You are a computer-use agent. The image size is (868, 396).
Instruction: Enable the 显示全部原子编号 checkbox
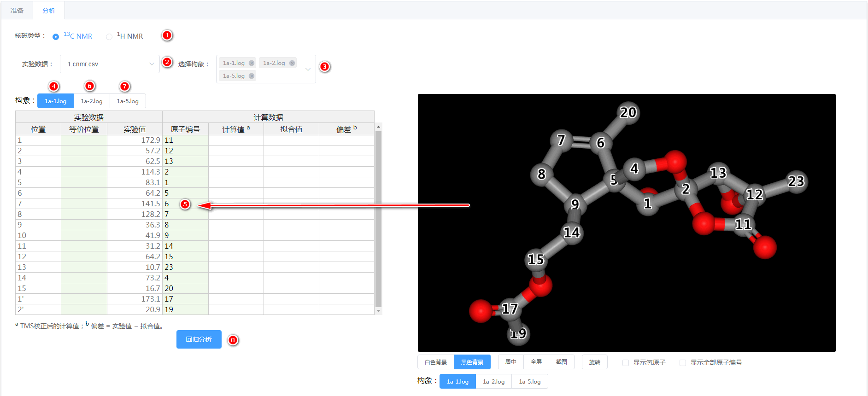click(x=683, y=363)
